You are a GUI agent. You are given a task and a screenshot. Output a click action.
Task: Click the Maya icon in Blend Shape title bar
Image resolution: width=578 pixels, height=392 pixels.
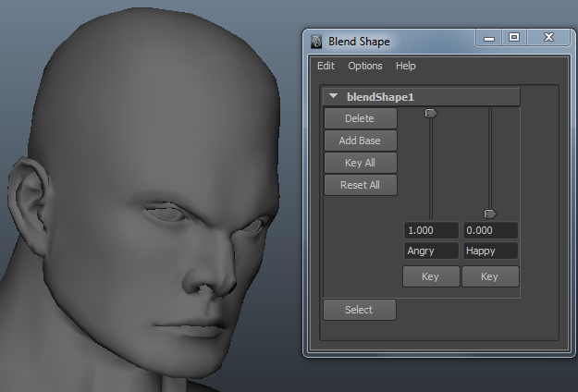pyautogui.click(x=316, y=41)
